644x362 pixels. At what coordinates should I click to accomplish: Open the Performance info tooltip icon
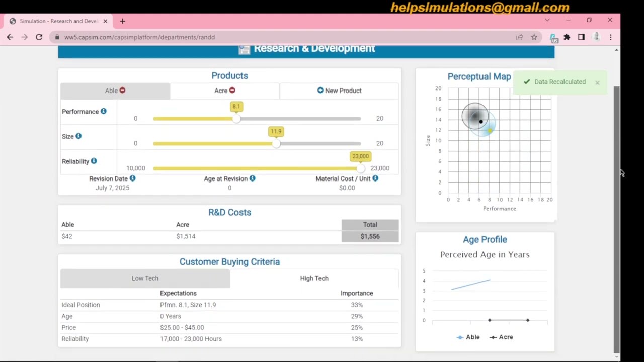[103, 111]
